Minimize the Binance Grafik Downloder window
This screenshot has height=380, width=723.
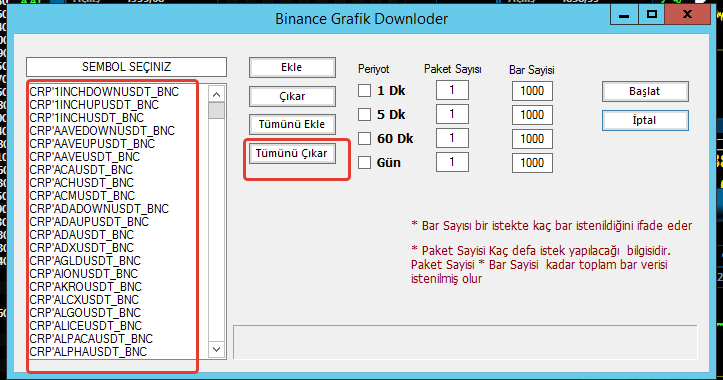(624, 15)
